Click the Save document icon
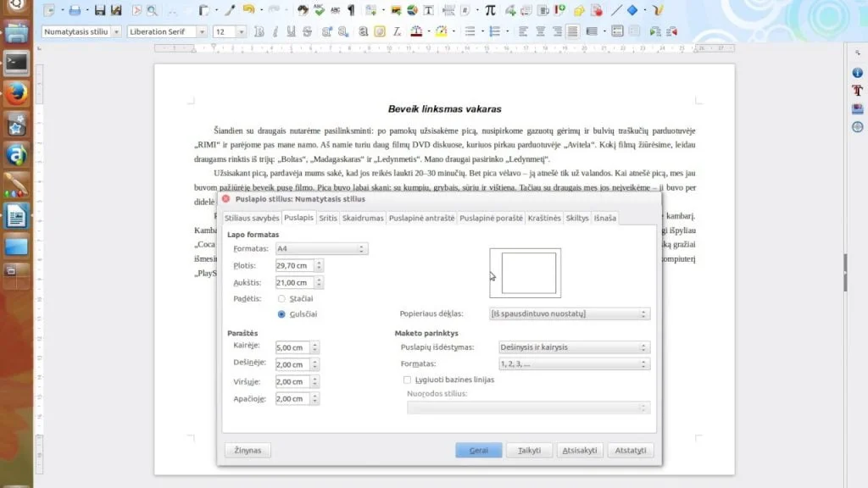 100,10
